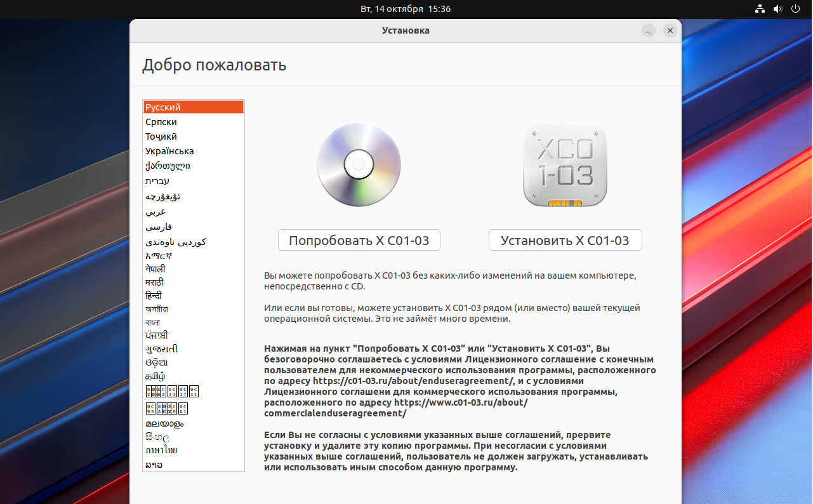Image resolution: width=813 pixels, height=504 pixels.
Task: Open the network status icon in top bar
Action: pos(760,10)
